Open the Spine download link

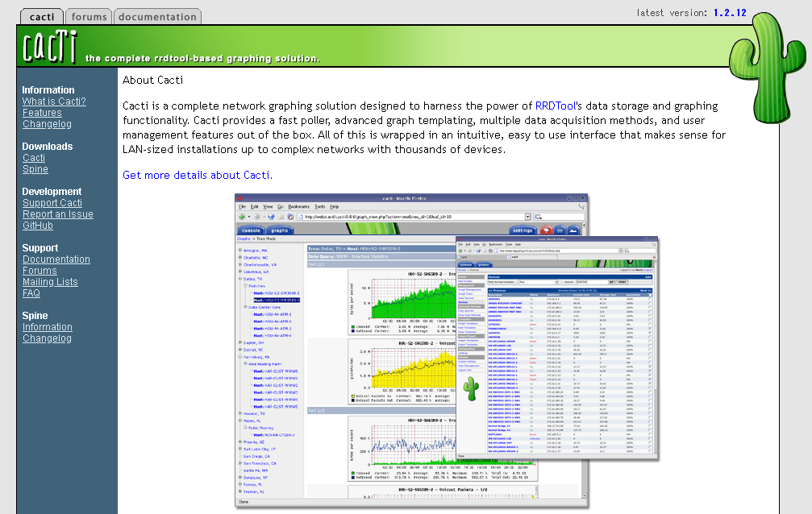point(35,169)
